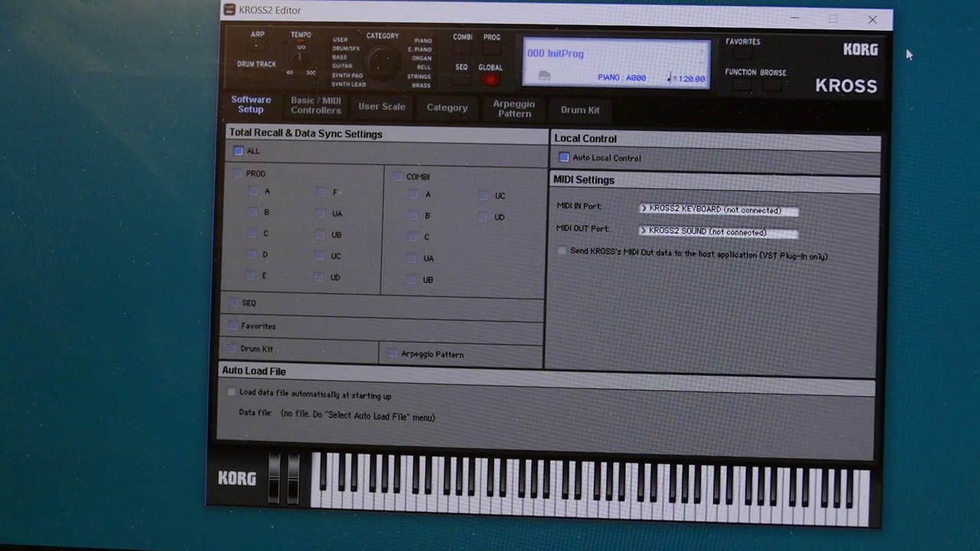This screenshot has height=551, width=980.
Task: Click the KORG logo beside the keyboard
Action: pos(237,478)
